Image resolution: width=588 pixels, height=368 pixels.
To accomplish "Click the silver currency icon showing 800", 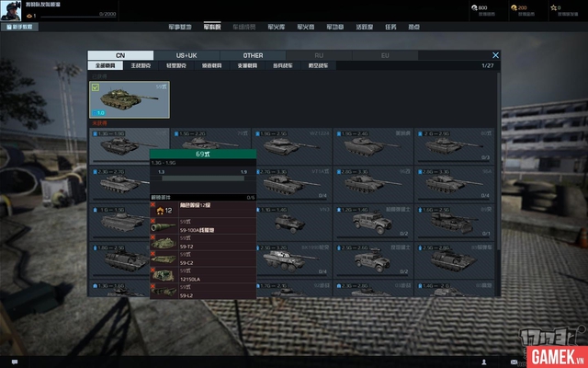I will pyautogui.click(x=474, y=8).
